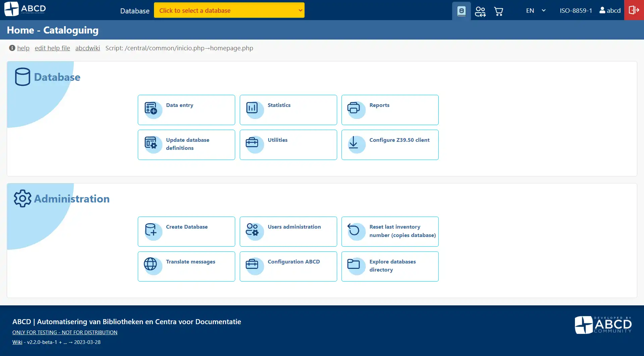Viewport: 644px width, 356px height.
Task: Click the red logout icon
Action: point(634,10)
